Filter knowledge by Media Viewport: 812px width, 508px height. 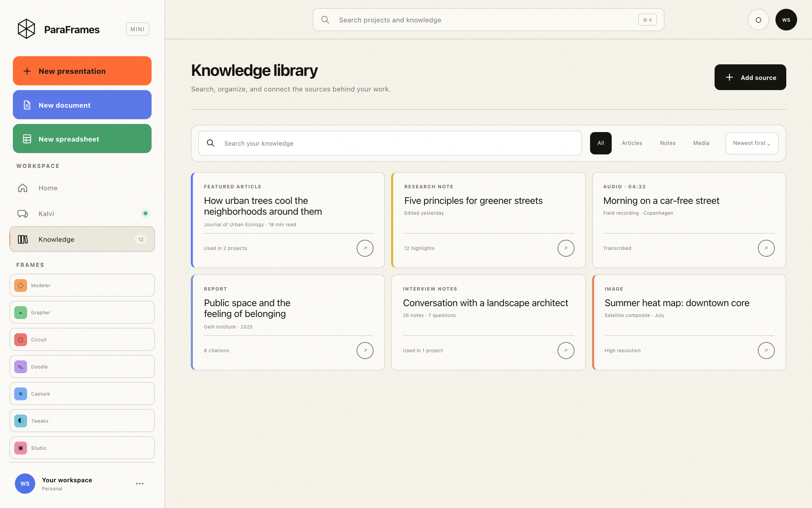[x=701, y=143]
